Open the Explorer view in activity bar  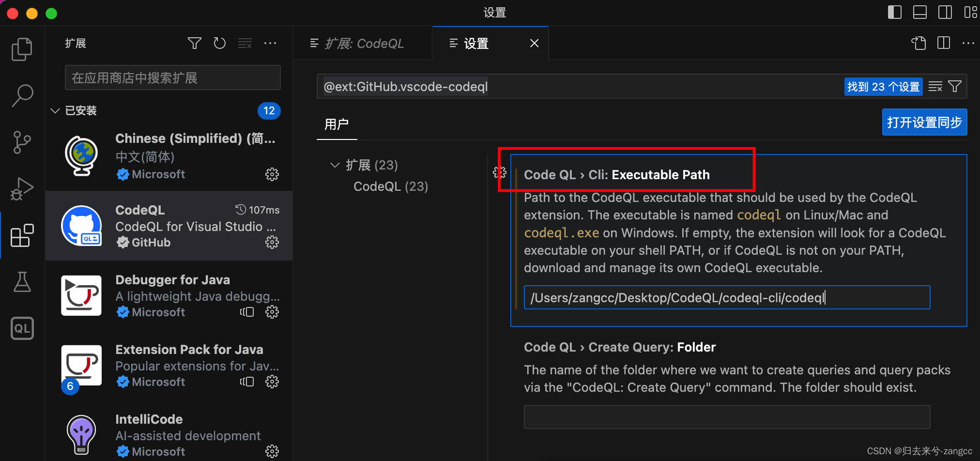(22, 49)
